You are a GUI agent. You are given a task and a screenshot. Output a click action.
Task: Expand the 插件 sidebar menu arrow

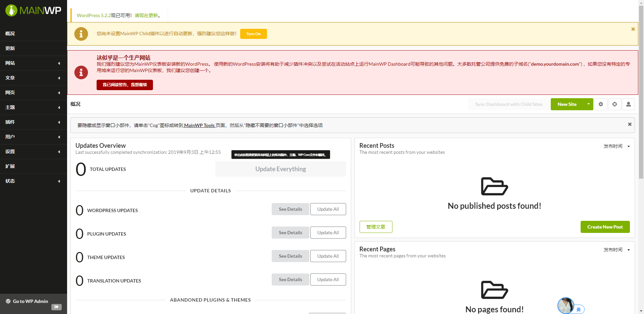click(59, 122)
